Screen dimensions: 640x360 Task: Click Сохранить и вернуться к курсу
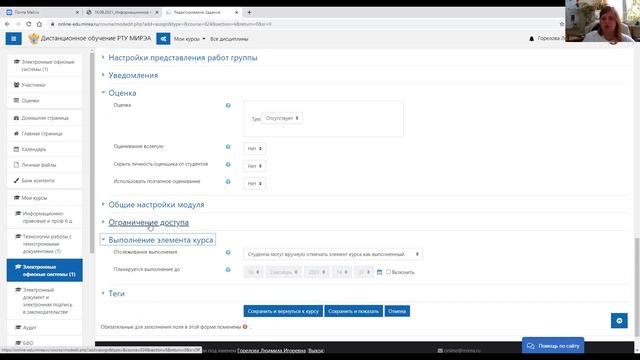(283, 311)
